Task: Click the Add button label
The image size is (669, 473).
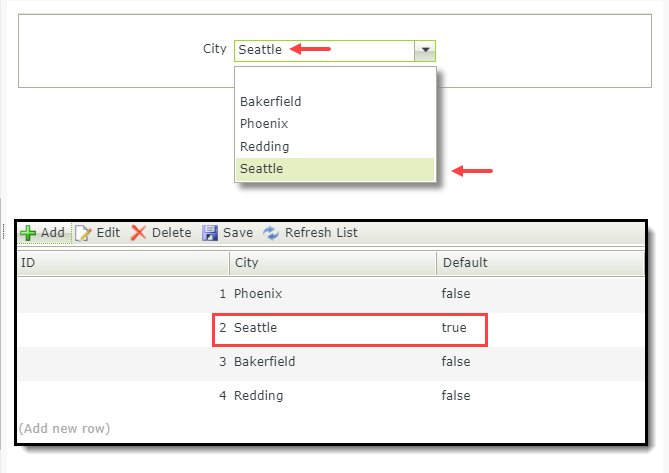Action: (53, 233)
